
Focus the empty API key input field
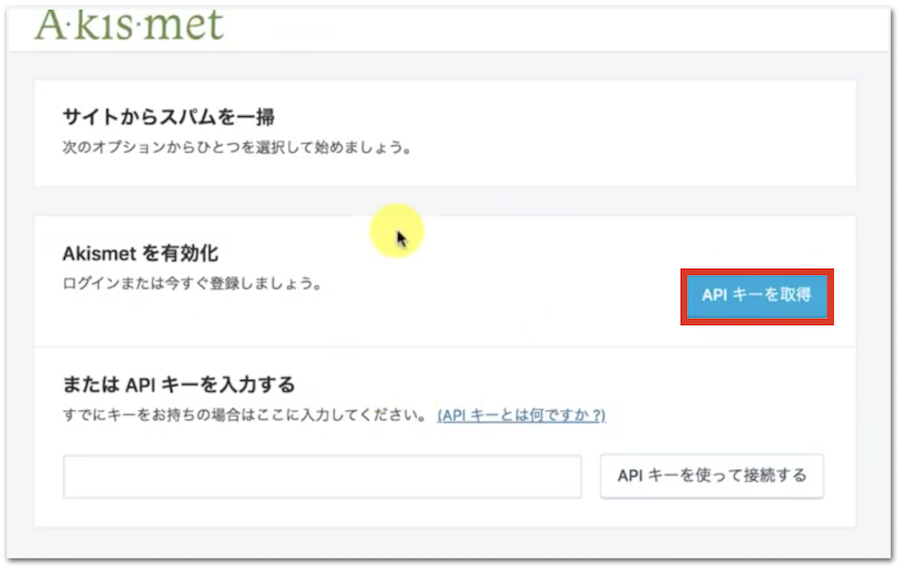(322, 477)
